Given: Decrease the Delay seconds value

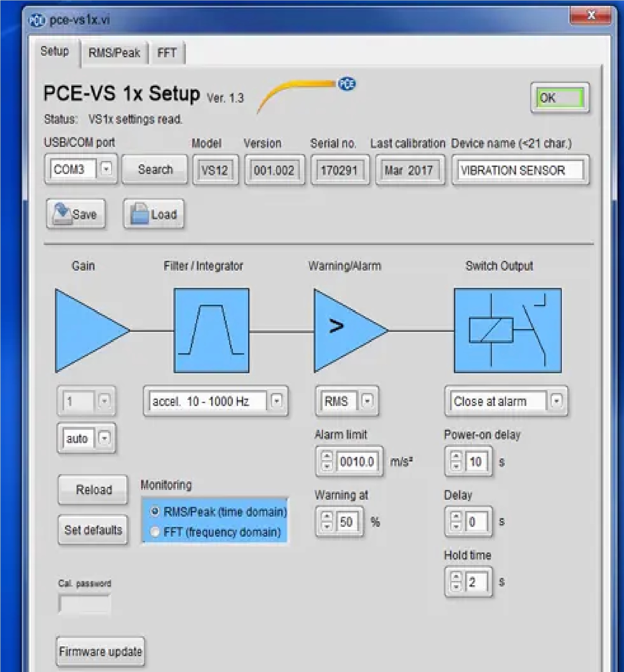Looking at the screenshot, I should click(x=456, y=526).
